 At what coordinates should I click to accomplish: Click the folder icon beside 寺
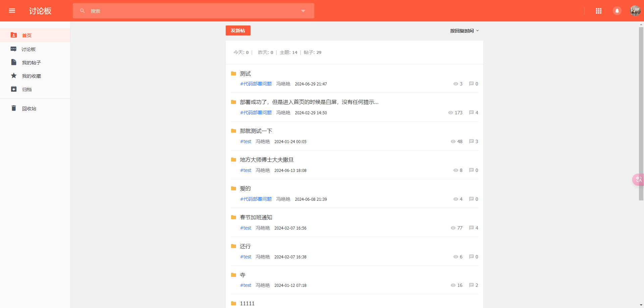tap(234, 275)
